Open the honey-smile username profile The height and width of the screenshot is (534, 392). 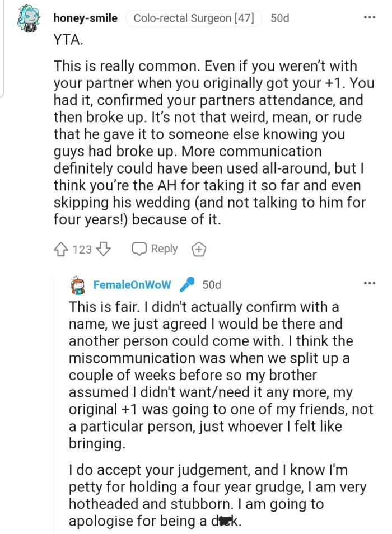coord(85,18)
